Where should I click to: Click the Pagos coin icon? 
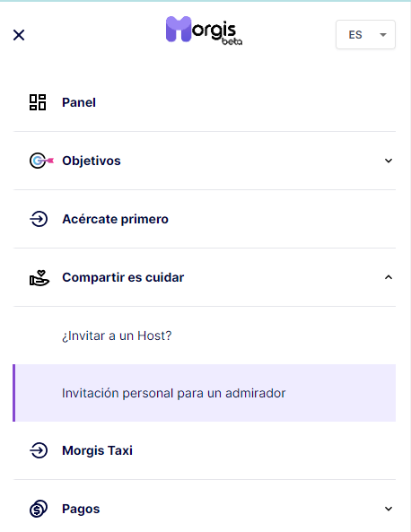coord(39,509)
